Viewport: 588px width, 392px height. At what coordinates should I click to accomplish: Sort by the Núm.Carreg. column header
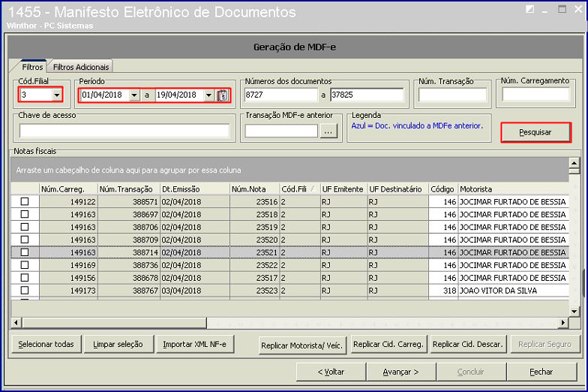(x=68, y=189)
